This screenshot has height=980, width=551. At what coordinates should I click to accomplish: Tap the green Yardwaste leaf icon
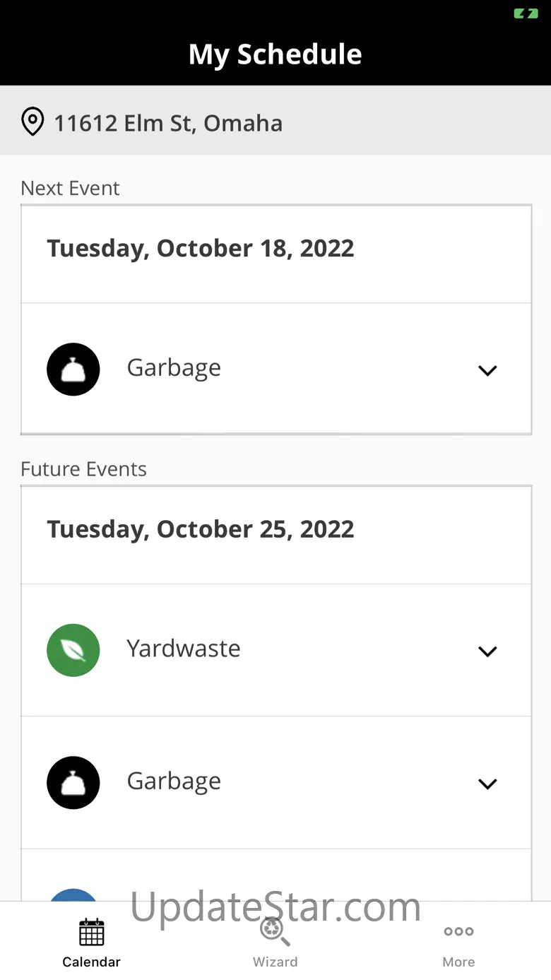(x=73, y=650)
